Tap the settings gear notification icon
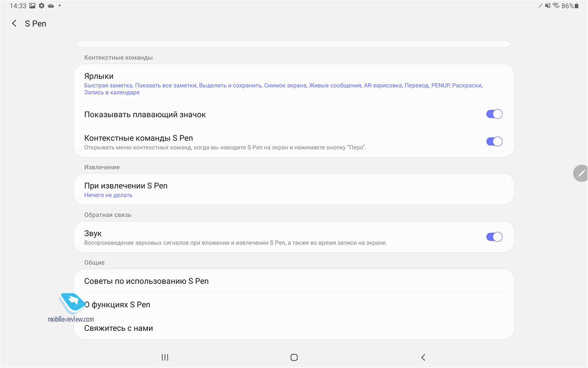 point(42,6)
